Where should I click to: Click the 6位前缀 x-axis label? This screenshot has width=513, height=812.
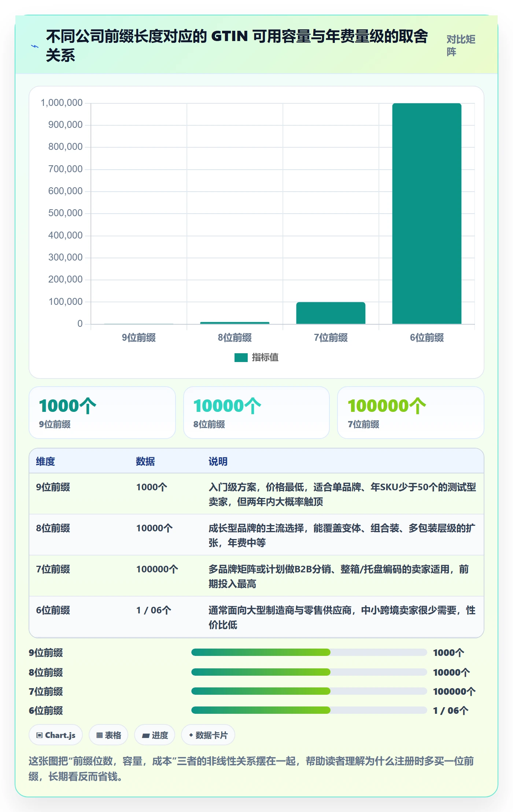coord(427,337)
